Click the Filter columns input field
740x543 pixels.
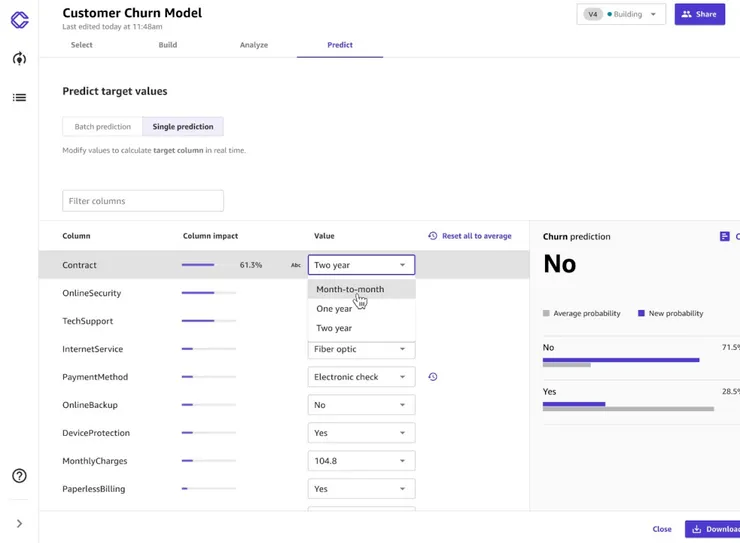(x=143, y=201)
